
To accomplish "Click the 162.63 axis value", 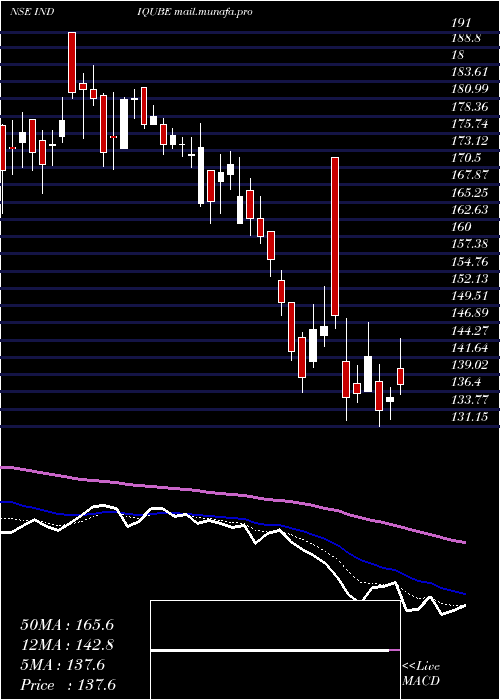I will pyautogui.click(x=469, y=210).
